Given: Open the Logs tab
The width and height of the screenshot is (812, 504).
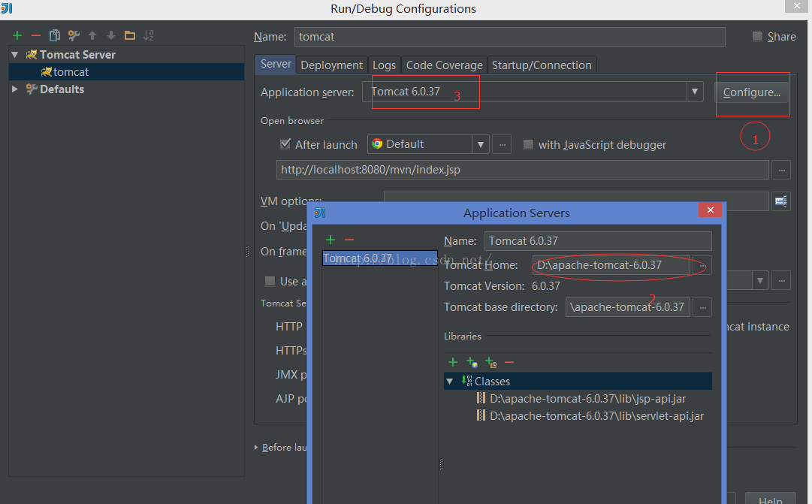Looking at the screenshot, I should pyautogui.click(x=385, y=65).
